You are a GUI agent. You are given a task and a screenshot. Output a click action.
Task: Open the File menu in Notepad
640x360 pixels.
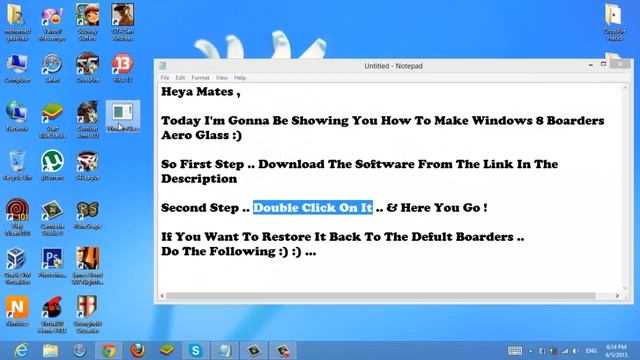click(165, 78)
